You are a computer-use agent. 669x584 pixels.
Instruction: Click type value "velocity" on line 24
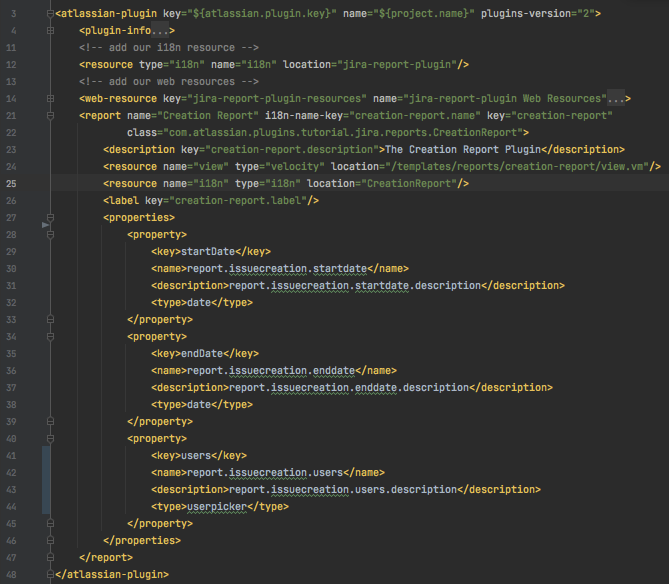pyautogui.click(x=295, y=167)
